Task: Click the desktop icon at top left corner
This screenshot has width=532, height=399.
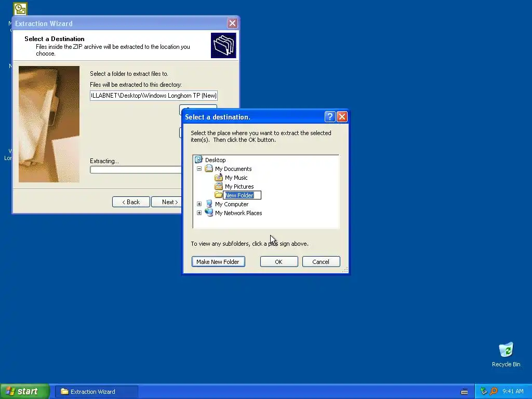Action: tap(20, 9)
